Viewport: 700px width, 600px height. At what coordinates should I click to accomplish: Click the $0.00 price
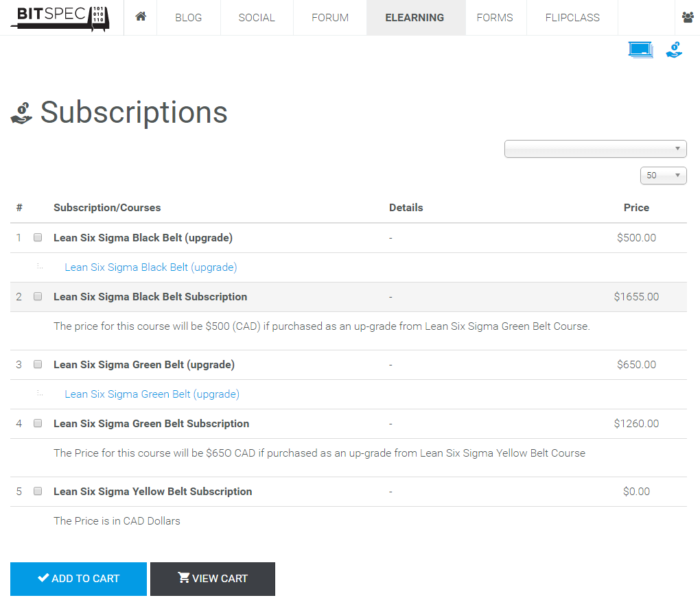(x=636, y=491)
